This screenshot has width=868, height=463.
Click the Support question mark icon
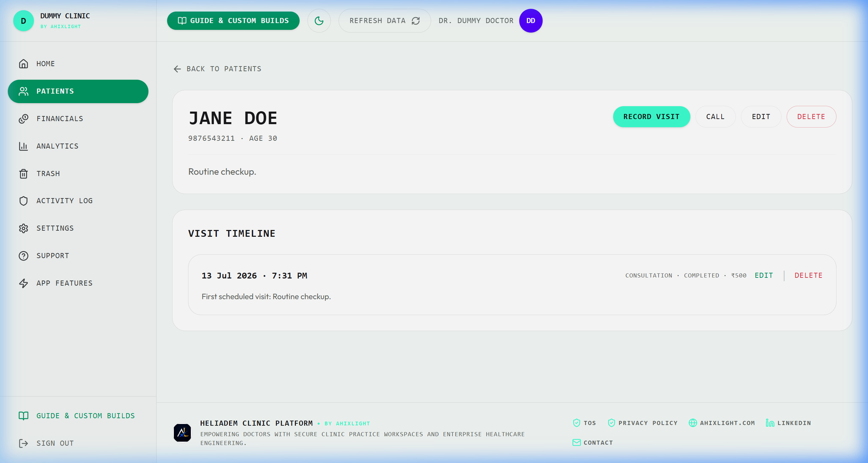point(23,256)
